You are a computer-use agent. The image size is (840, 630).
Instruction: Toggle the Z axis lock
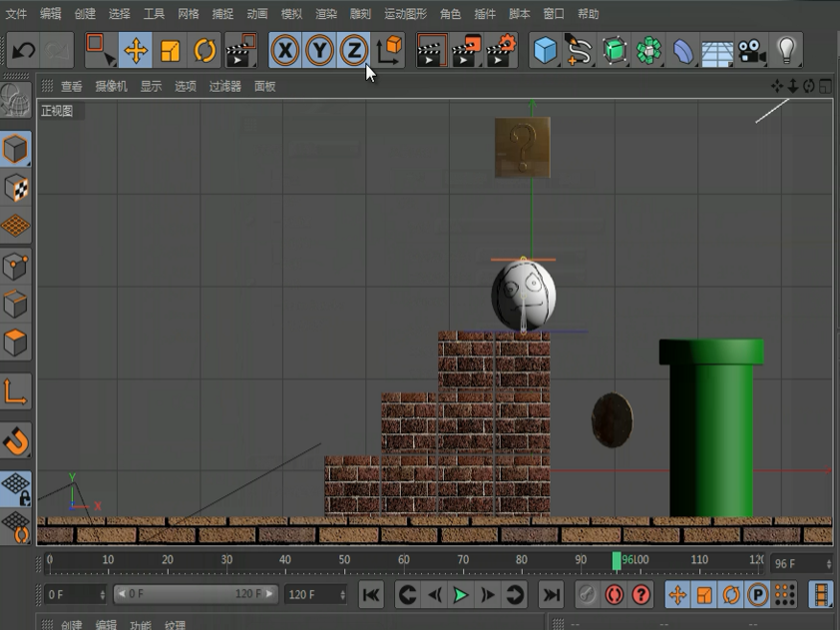click(353, 50)
